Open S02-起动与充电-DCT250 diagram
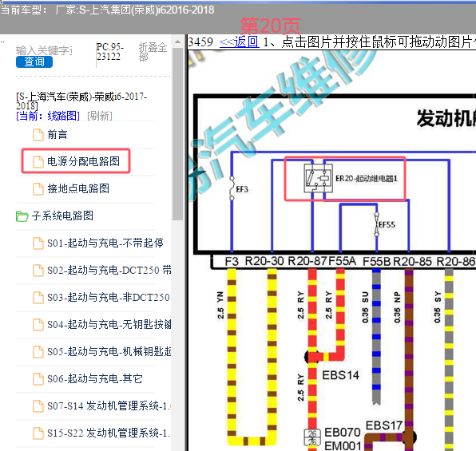This screenshot has width=476, height=451. click(109, 270)
